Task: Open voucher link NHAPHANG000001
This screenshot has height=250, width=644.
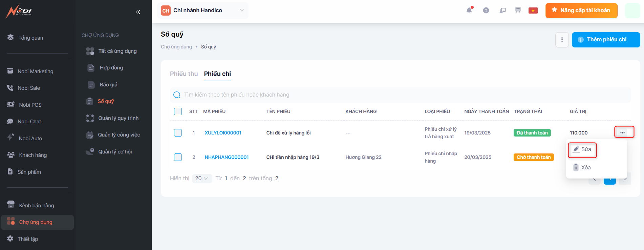Action: click(227, 157)
